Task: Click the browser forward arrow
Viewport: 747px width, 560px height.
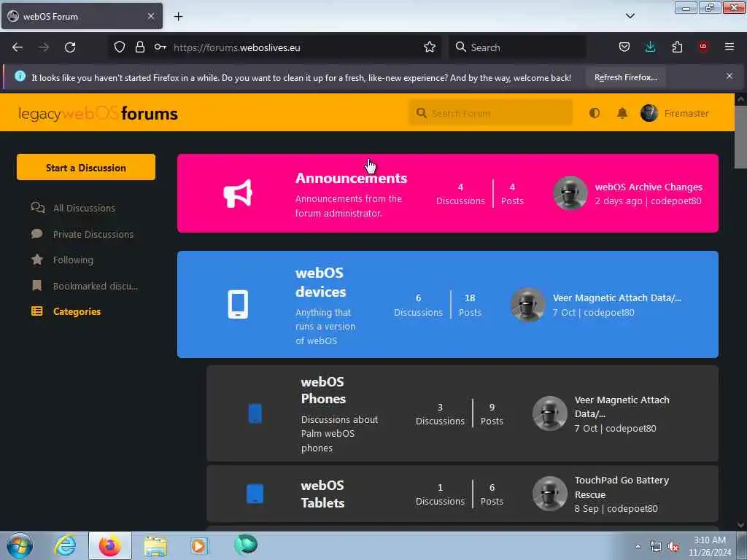Action: 44,47
